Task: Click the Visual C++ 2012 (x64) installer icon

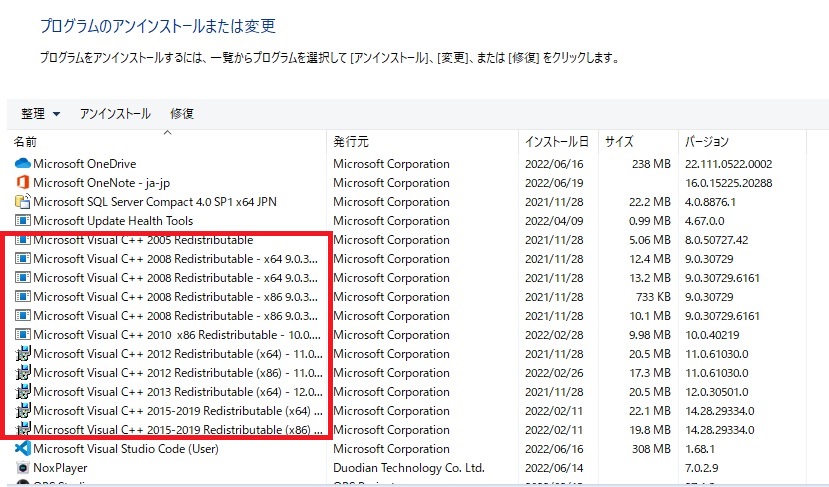Action: point(23,354)
